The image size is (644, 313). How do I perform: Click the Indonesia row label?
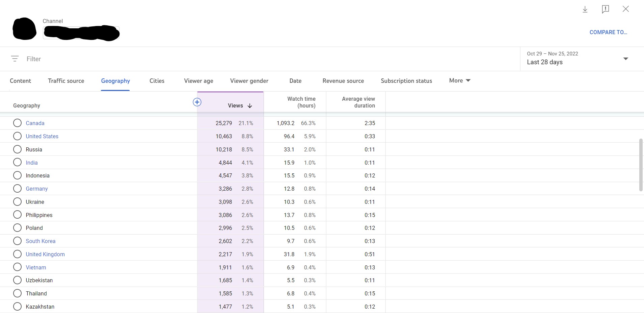coord(37,175)
